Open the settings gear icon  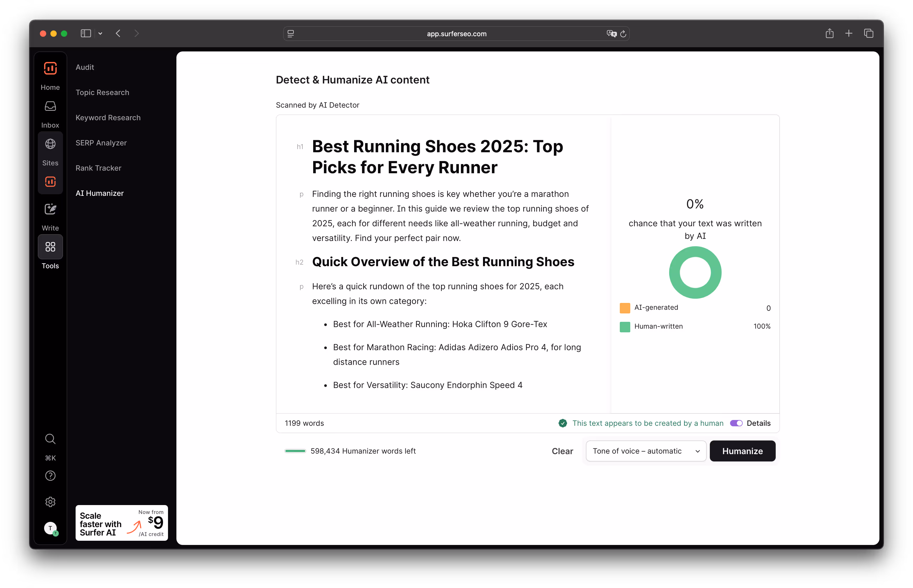(50, 502)
